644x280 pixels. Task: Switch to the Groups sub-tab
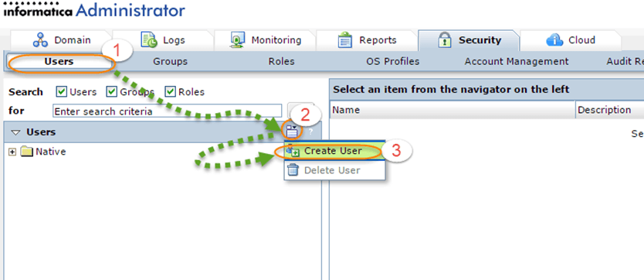pyautogui.click(x=170, y=62)
